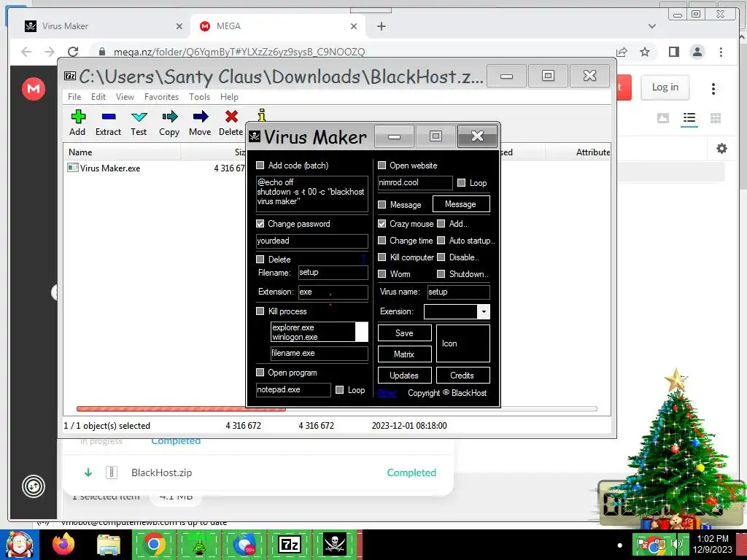Click the Extract icon in 7-Zip toolbar
The image size is (747, 560).
coord(109,117)
